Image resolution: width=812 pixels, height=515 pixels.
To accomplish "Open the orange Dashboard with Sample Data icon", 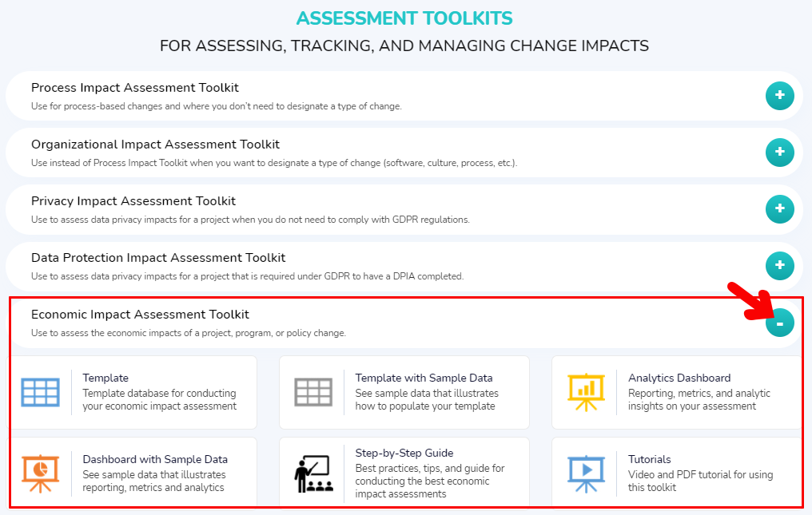I will tap(41, 473).
